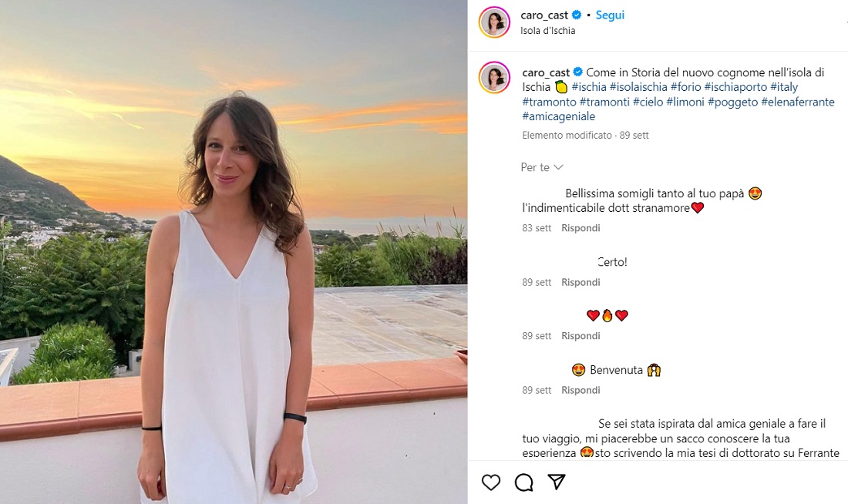The image size is (848, 504).
Task: Open the #tramonto hashtag
Action: (x=549, y=102)
